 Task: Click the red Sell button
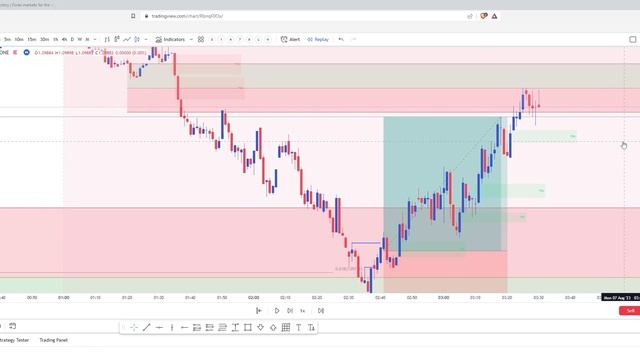[x=630, y=311]
